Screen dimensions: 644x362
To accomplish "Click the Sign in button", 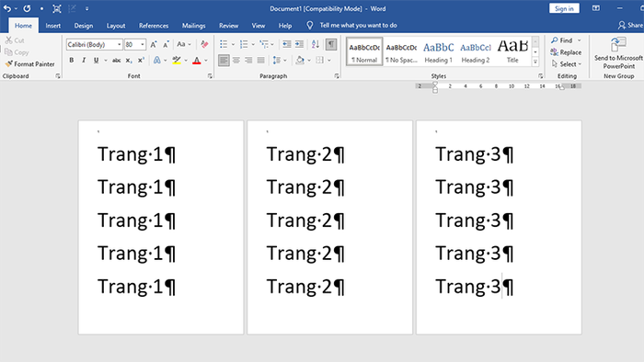I will point(564,8).
